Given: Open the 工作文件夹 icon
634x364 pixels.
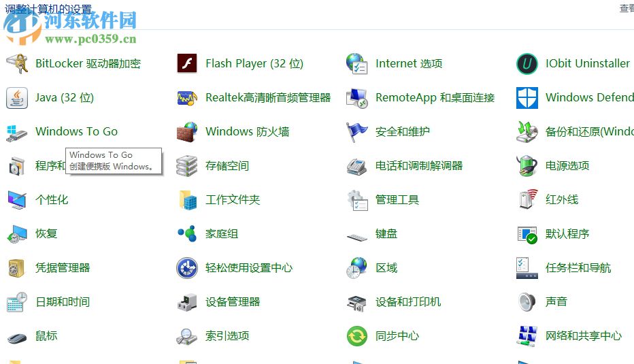Looking at the screenshot, I should 188,200.
